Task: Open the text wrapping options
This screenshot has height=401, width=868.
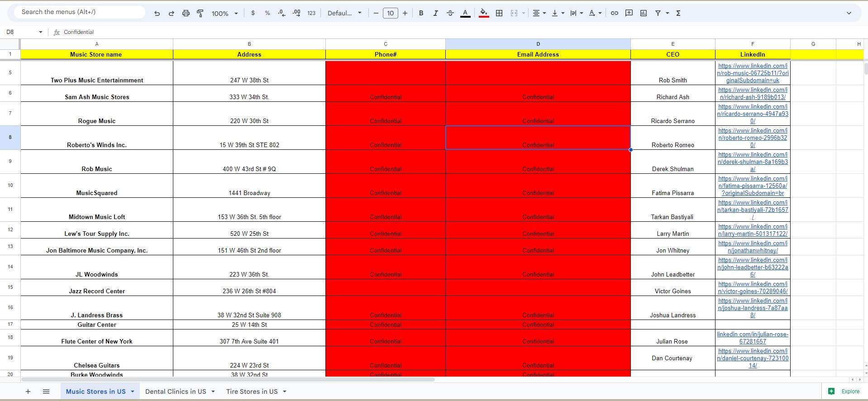Action: point(577,13)
